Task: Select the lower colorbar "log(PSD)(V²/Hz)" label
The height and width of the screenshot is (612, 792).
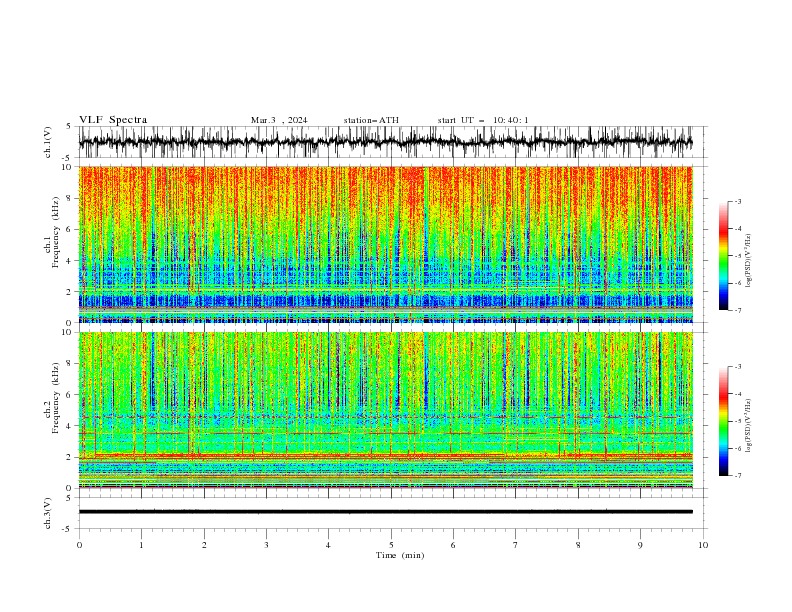Action: [749, 426]
